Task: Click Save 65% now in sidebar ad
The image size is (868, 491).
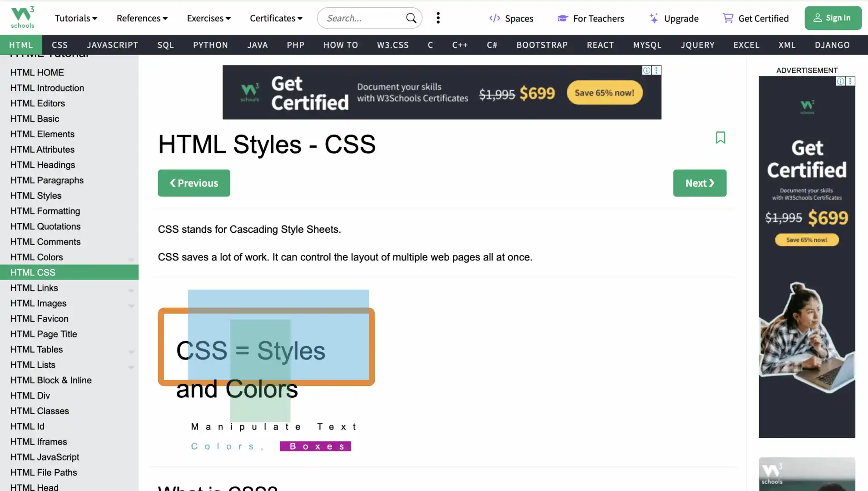Action: pos(807,240)
